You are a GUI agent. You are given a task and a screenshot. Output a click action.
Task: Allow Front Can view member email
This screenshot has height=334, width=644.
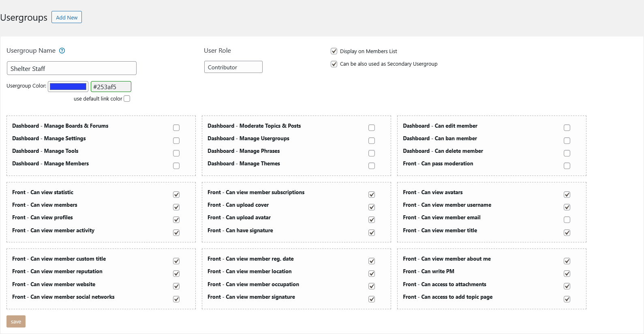567,220
